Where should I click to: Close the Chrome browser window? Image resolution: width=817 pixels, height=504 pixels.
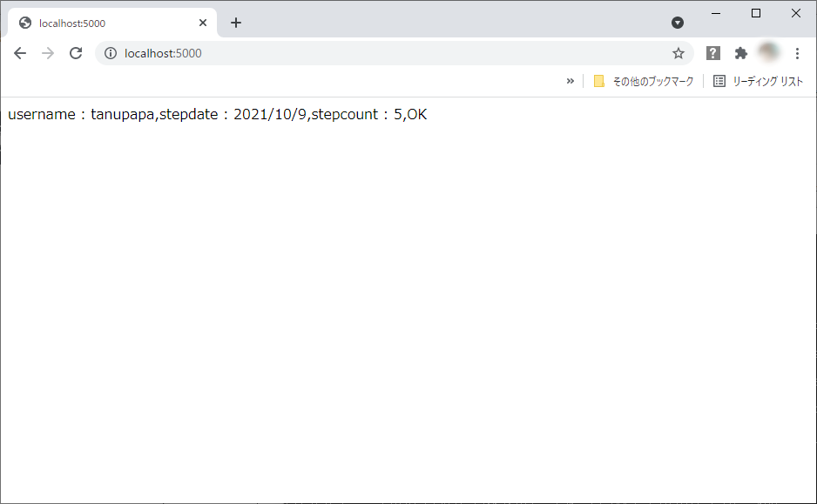[x=796, y=13]
